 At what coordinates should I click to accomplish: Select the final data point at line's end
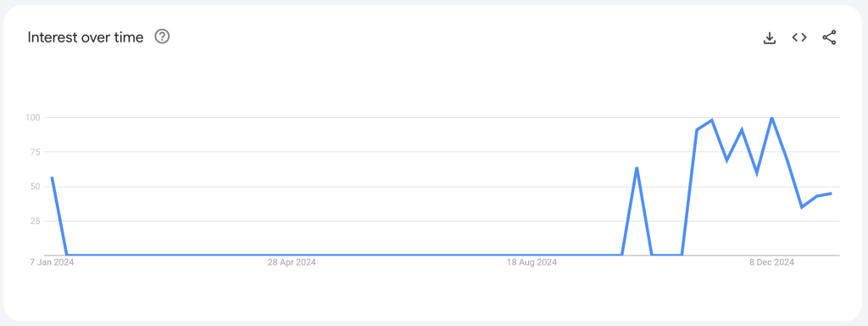832,194
